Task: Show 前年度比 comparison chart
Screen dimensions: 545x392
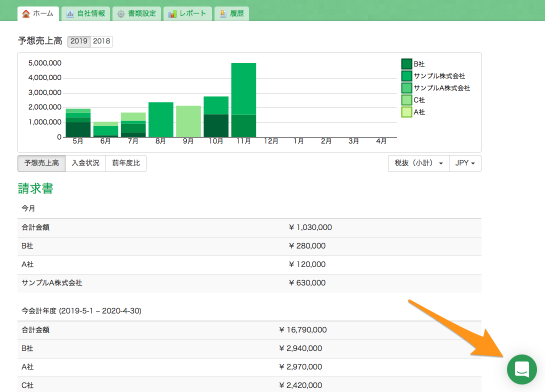Action: pos(126,163)
